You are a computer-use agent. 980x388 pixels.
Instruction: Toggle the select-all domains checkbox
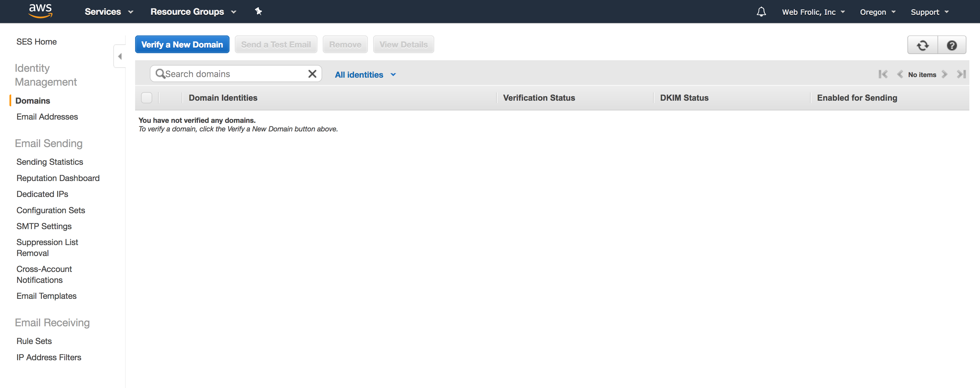[x=146, y=98]
